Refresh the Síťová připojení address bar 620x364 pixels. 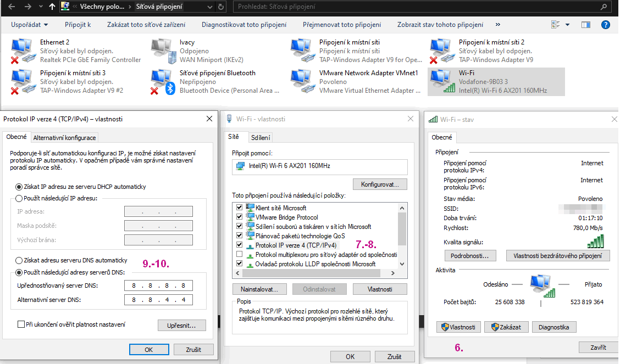click(x=220, y=7)
